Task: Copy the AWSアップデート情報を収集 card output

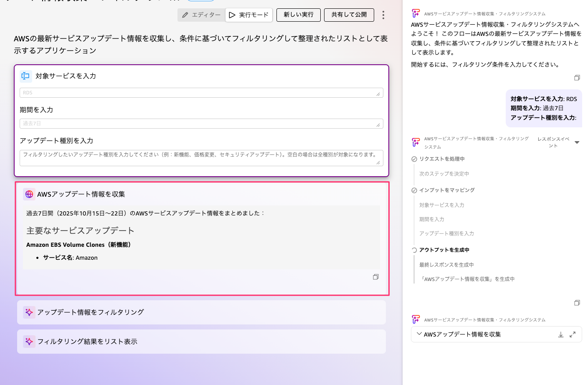Action: tap(375, 277)
